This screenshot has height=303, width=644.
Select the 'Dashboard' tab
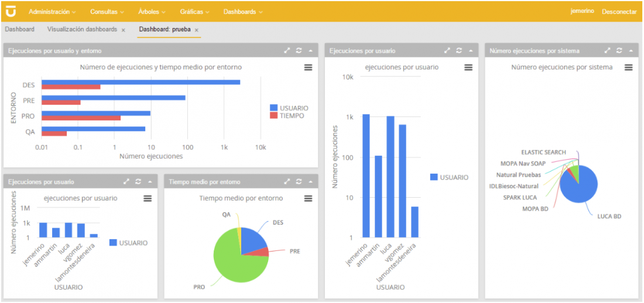coord(20,29)
